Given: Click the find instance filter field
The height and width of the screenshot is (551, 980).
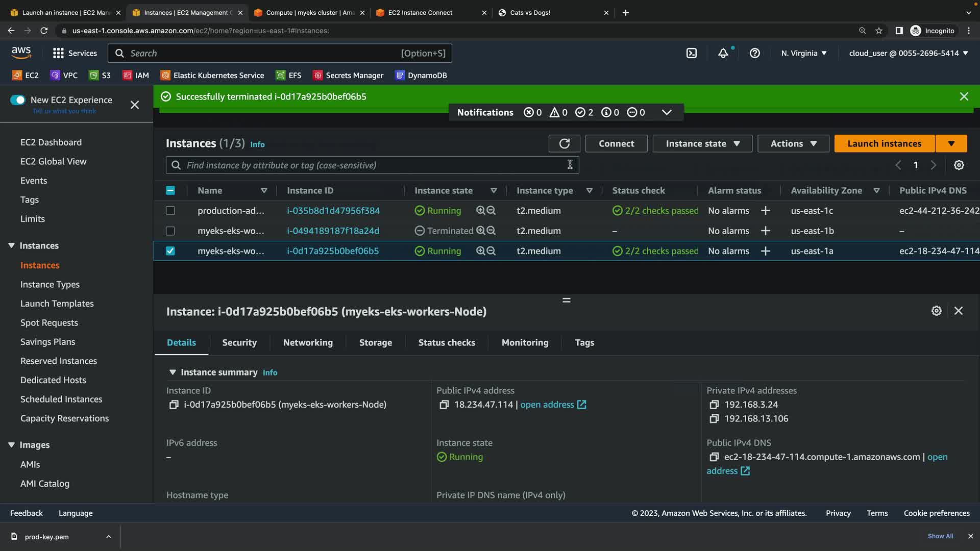Looking at the screenshot, I should (373, 165).
